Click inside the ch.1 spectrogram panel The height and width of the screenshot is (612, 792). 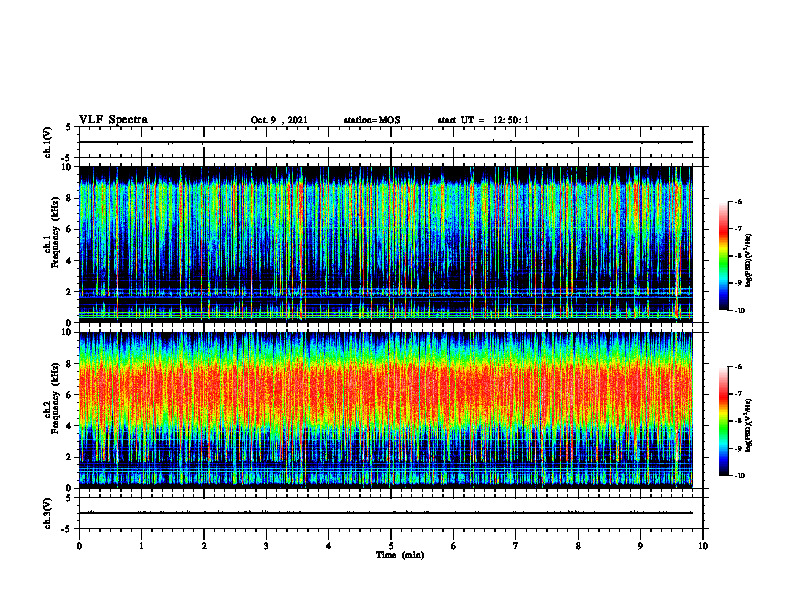coord(386,244)
